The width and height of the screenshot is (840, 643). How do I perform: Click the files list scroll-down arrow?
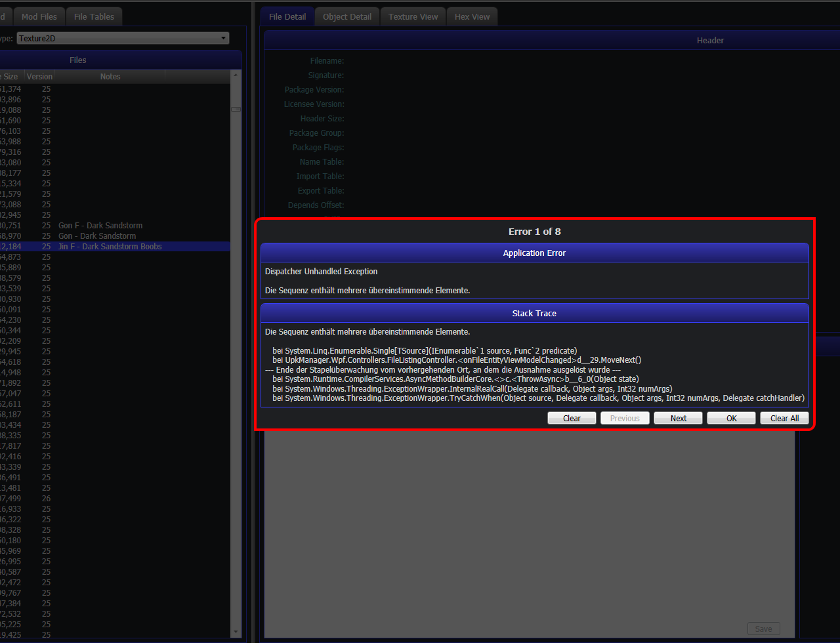tap(236, 632)
